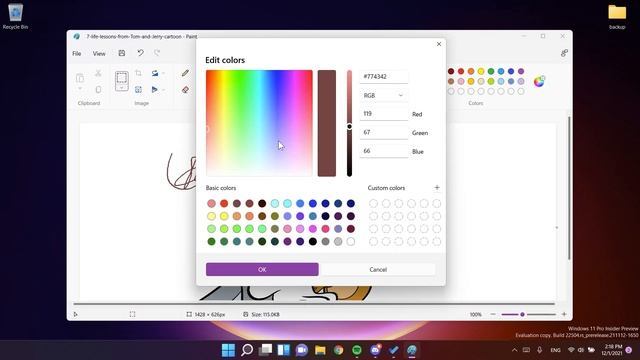Open the Windows Start menu
The height and width of the screenshot is (360, 640).
228,350
